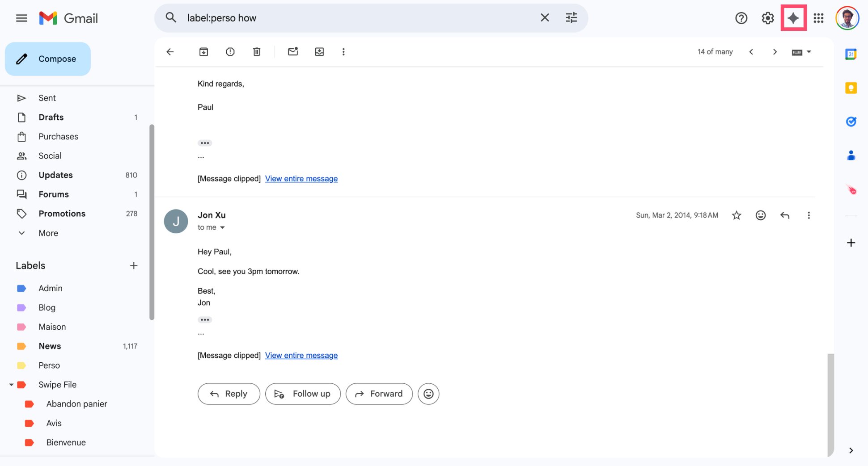Open Google Calendar from the side panel
This screenshot has height=466, width=868.
851,54
